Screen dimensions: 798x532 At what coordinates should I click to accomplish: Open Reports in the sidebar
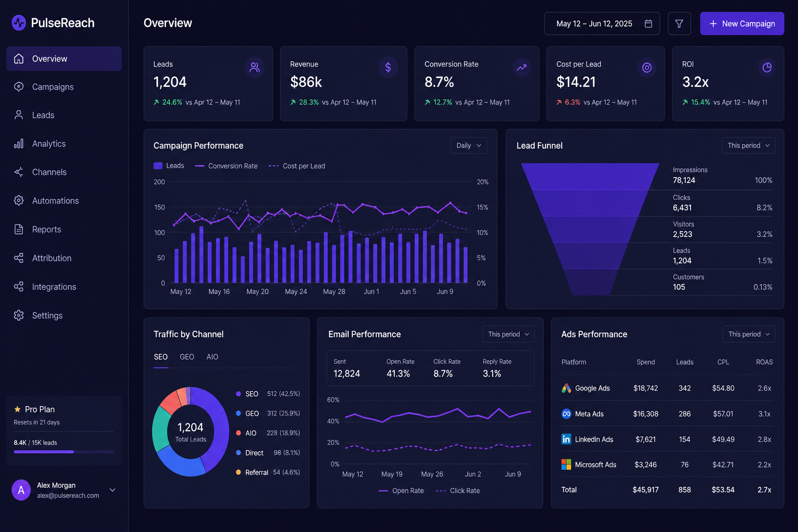[x=64, y=229]
